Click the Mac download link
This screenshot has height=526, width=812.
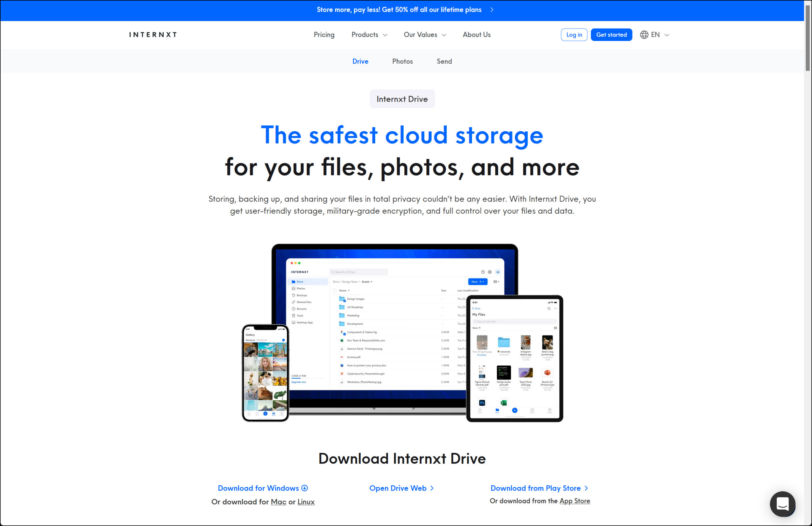coord(278,502)
